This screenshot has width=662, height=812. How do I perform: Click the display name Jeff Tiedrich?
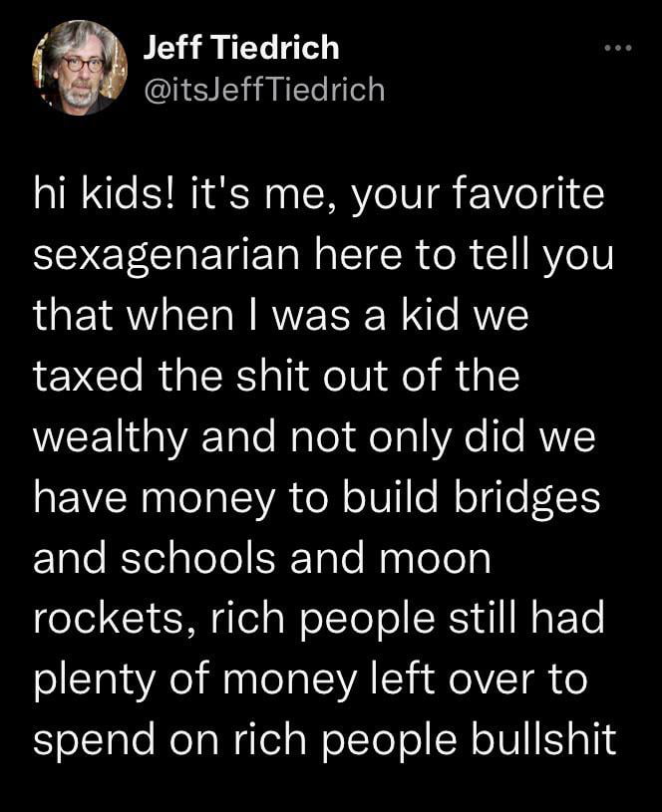click(x=241, y=48)
